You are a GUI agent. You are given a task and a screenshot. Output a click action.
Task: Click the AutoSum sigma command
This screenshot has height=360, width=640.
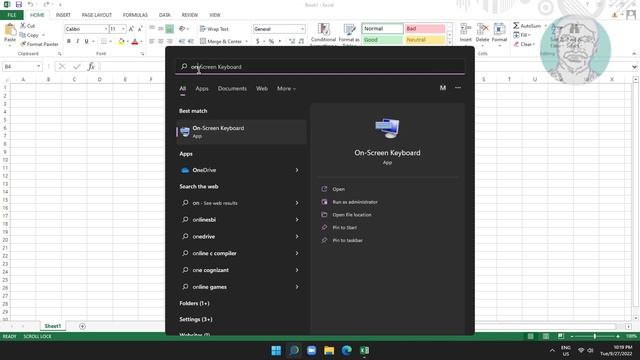[x=527, y=26]
